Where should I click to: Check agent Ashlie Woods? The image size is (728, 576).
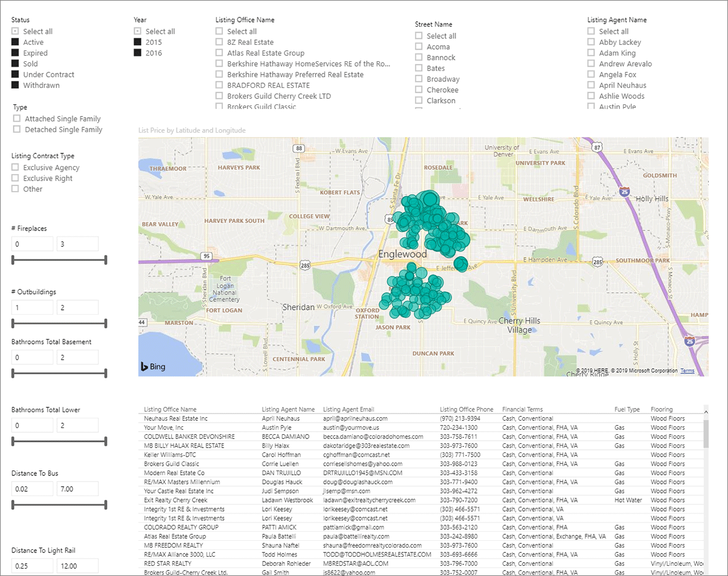[x=591, y=96]
